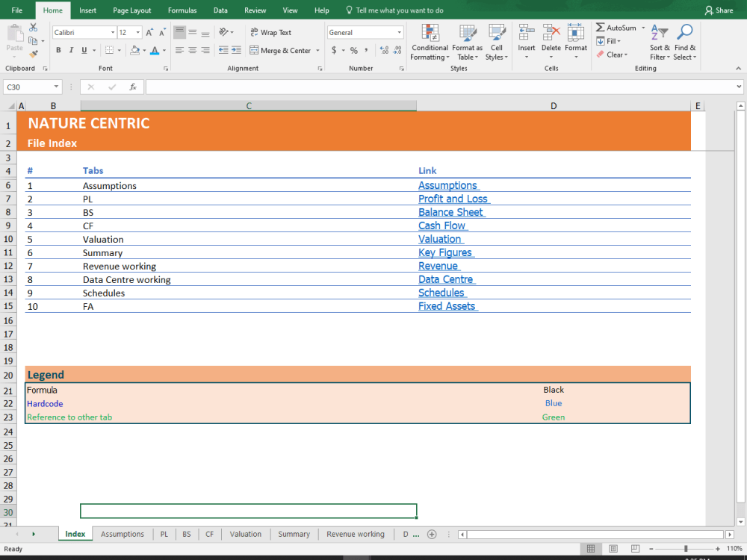Click the Increase Indent icon

[x=236, y=50]
